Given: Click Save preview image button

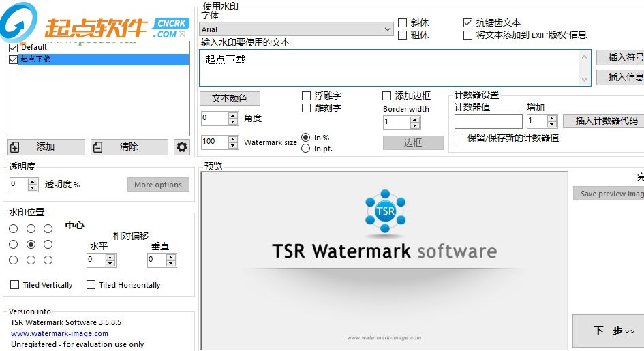Looking at the screenshot, I should pos(609,194).
